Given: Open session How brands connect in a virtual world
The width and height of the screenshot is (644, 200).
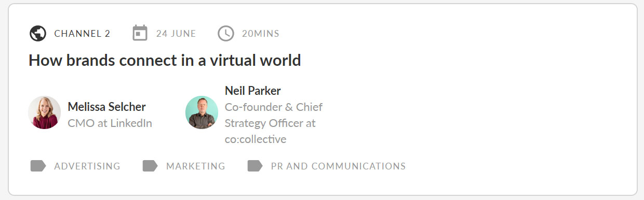Looking at the screenshot, I should click(x=165, y=60).
